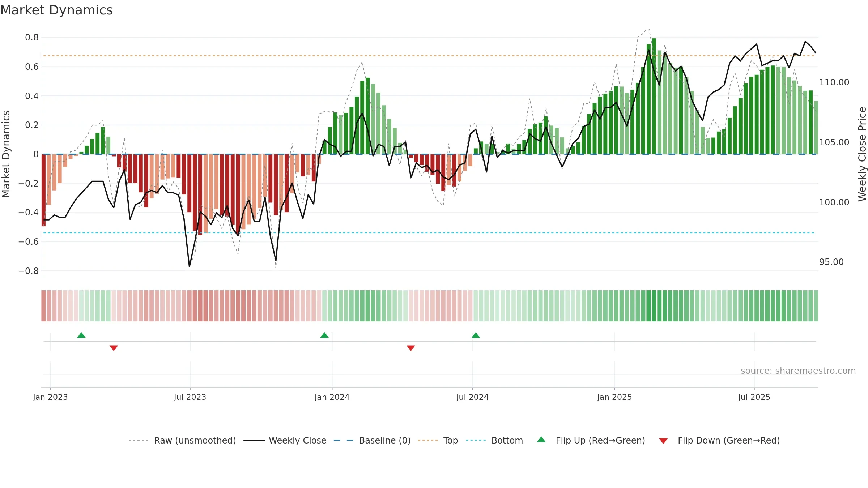Click the 0.8 left axis tick label
This screenshot has width=868, height=488.
pyautogui.click(x=32, y=38)
